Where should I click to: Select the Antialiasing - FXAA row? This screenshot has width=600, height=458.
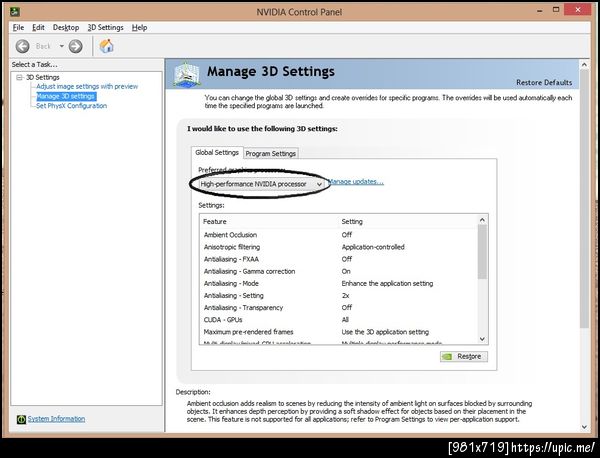tap(339, 259)
